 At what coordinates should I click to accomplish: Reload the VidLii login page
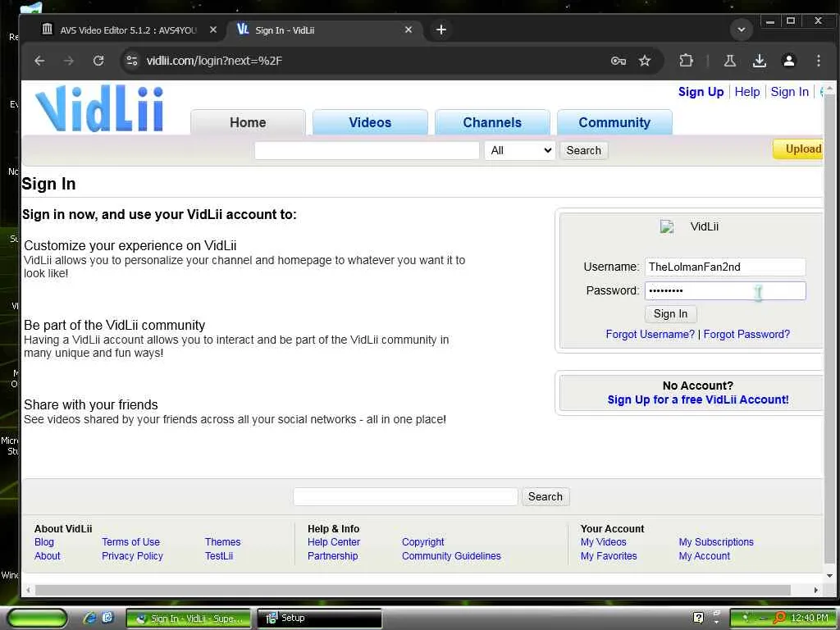pos(98,61)
